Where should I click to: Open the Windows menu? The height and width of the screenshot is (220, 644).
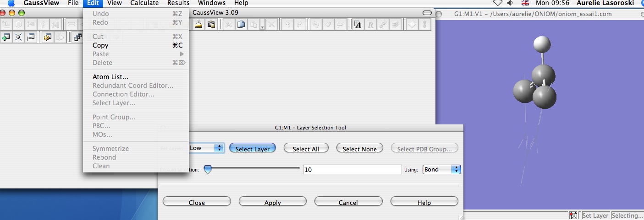212,3
